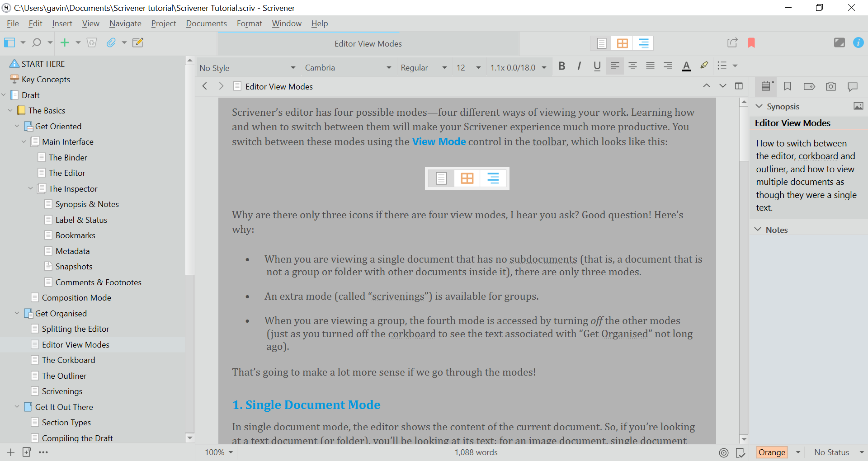
Task: Open Quick Reference edit icon
Action: 138,42
